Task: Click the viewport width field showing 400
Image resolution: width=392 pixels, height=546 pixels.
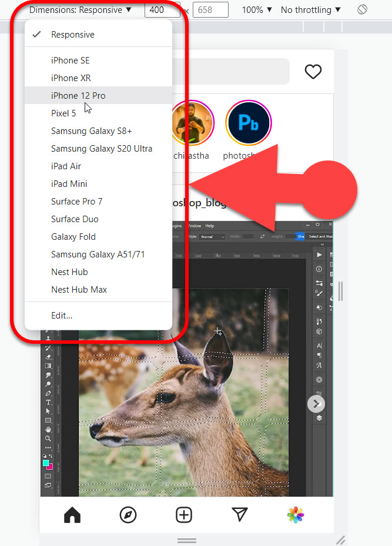Action: [x=162, y=10]
